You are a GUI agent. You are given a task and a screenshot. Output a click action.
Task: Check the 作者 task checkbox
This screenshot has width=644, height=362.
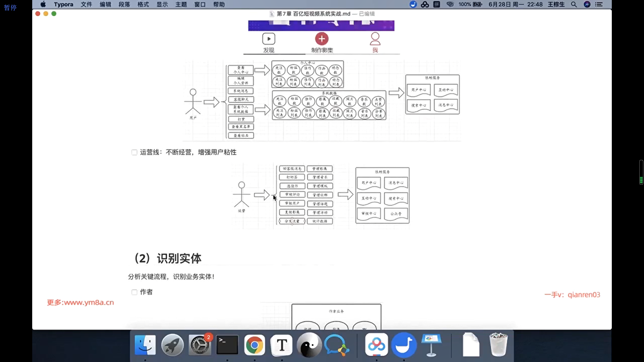135,292
